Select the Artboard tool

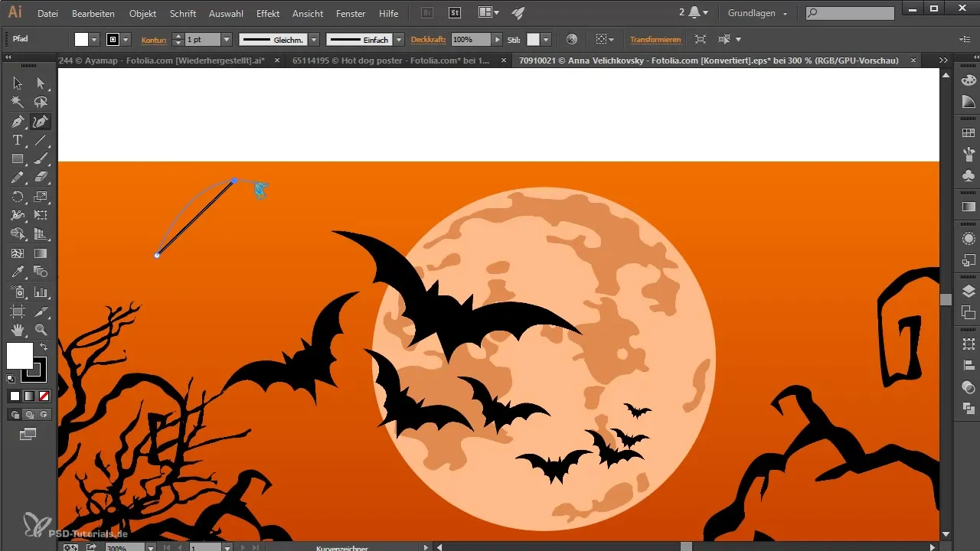point(18,311)
